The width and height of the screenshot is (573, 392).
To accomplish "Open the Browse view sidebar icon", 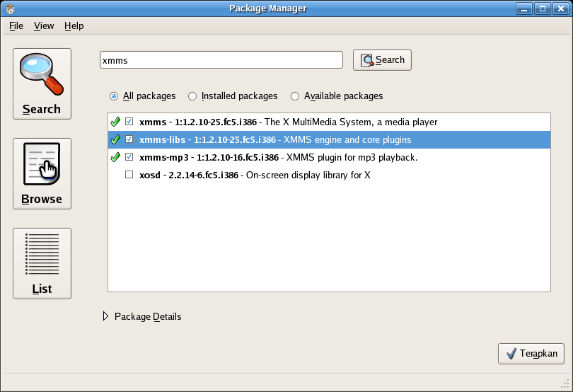I will tap(42, 173).
